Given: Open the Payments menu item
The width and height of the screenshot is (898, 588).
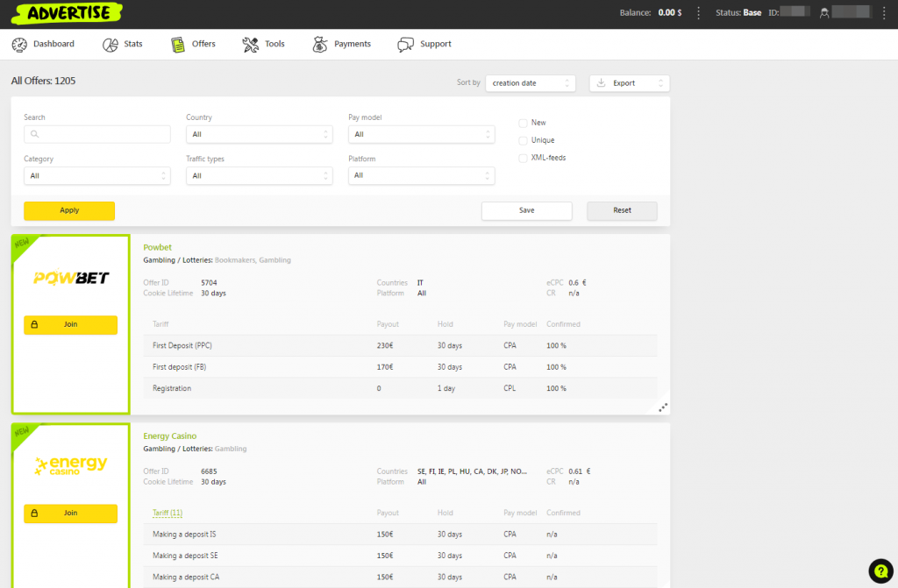Looking at the screenshot, I should pos(342,44).
